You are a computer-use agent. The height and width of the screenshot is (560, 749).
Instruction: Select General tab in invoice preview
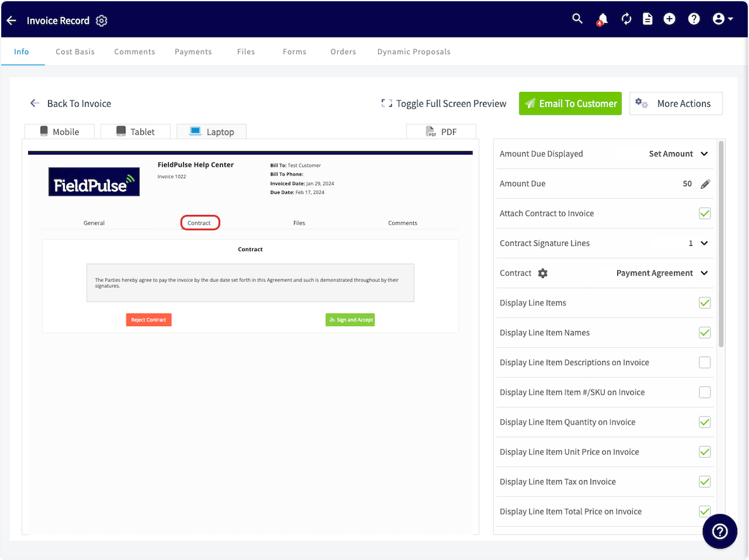pos(94,223)
